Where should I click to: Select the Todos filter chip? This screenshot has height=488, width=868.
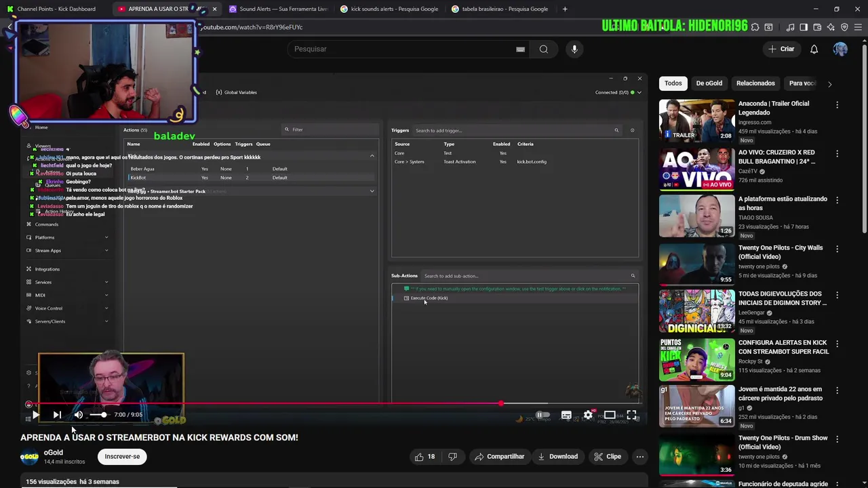[673, 83]
